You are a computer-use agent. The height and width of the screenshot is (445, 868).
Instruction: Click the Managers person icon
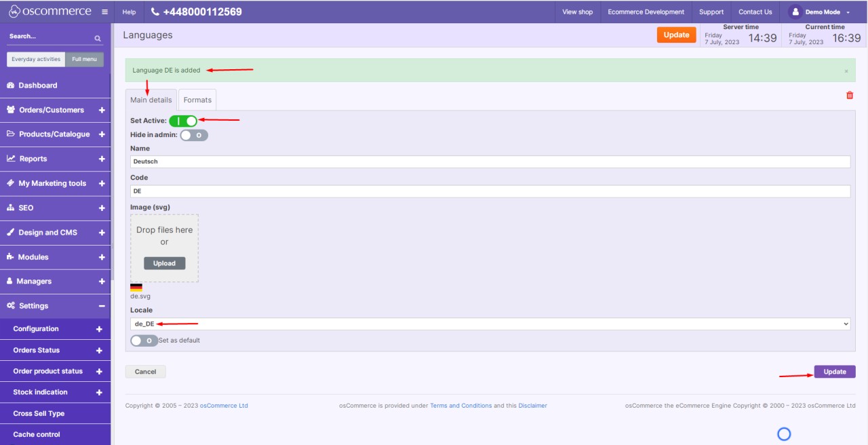pyautogui.click(x=10, y=281)
